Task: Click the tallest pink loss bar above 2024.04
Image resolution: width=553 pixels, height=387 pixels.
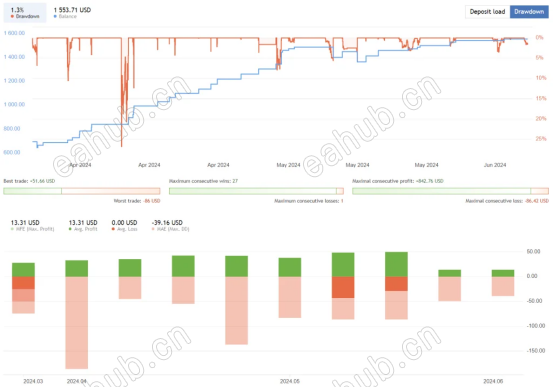Action: [x=77, y=322]
